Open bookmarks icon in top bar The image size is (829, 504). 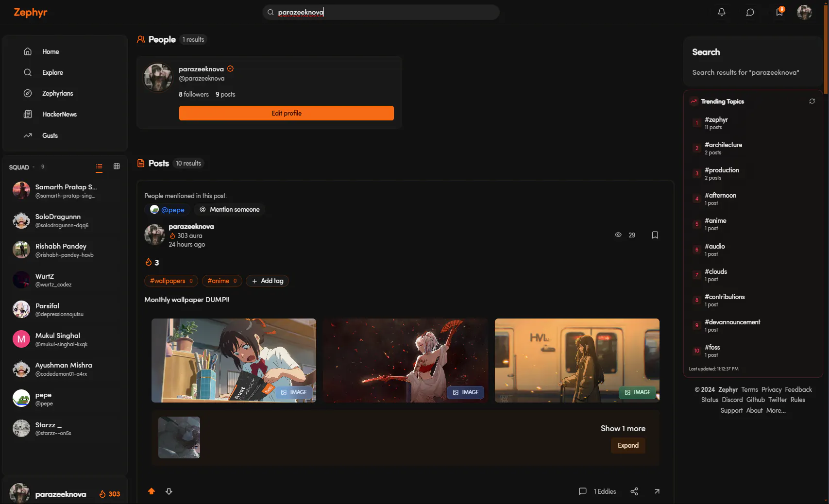[x=779, y=12]
